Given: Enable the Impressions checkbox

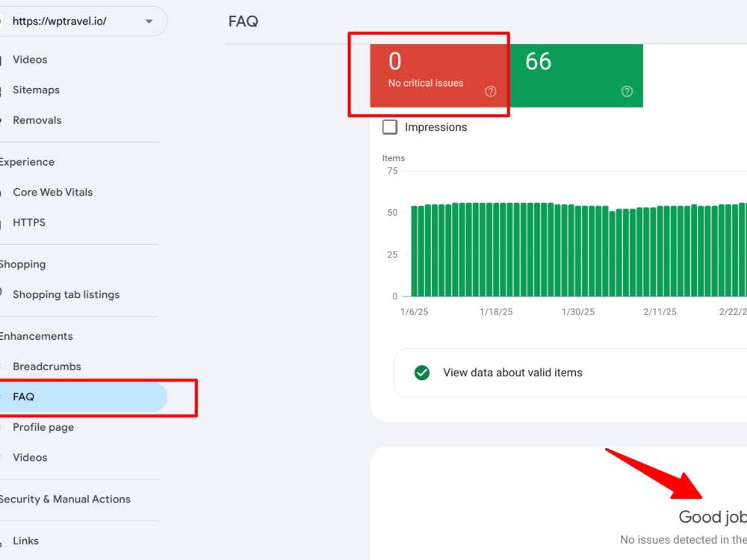Looking at the screenshot, I should point(390,127).
